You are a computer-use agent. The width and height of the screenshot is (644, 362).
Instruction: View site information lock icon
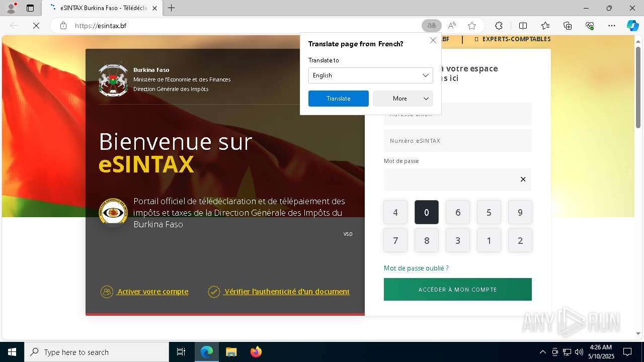(x=63, y=26)
